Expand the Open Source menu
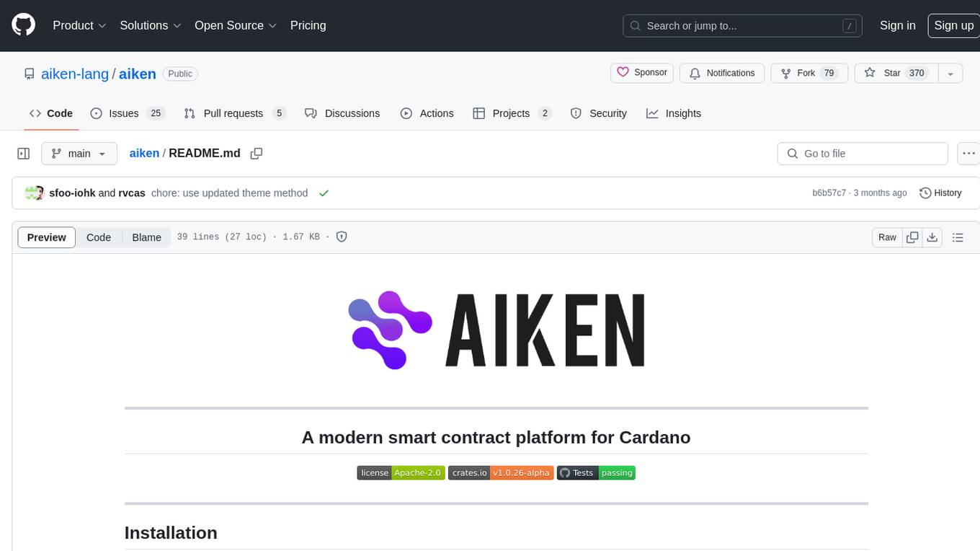The width and height of the screenshot is (980, 551). 236,25
